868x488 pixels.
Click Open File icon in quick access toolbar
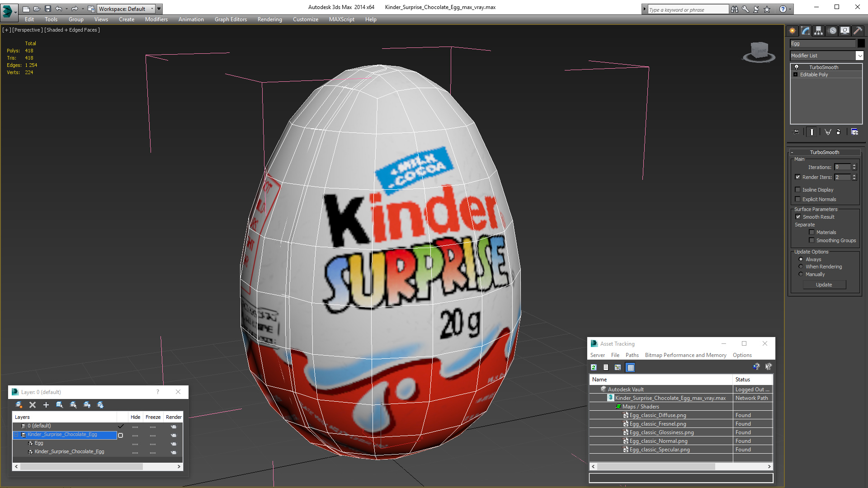coord(37,9)
